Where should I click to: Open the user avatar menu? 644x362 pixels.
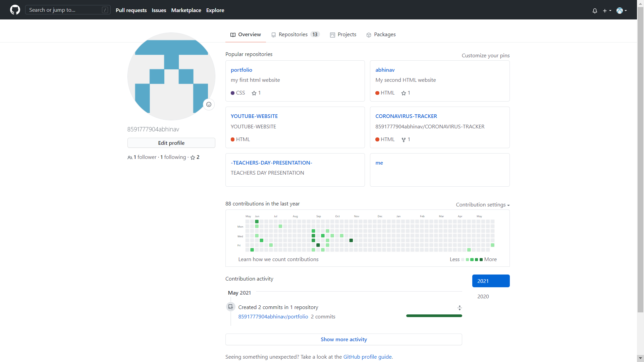(622, 11)
